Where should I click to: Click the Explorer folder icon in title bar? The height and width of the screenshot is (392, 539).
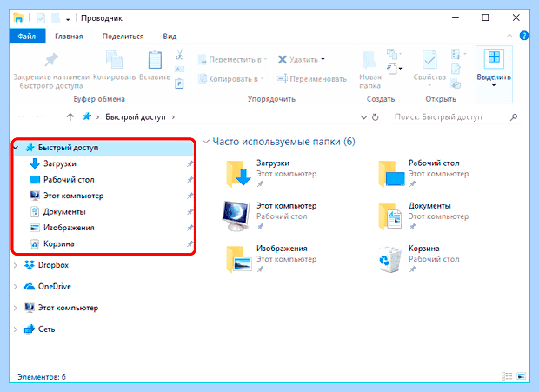(x=18, y=17)
